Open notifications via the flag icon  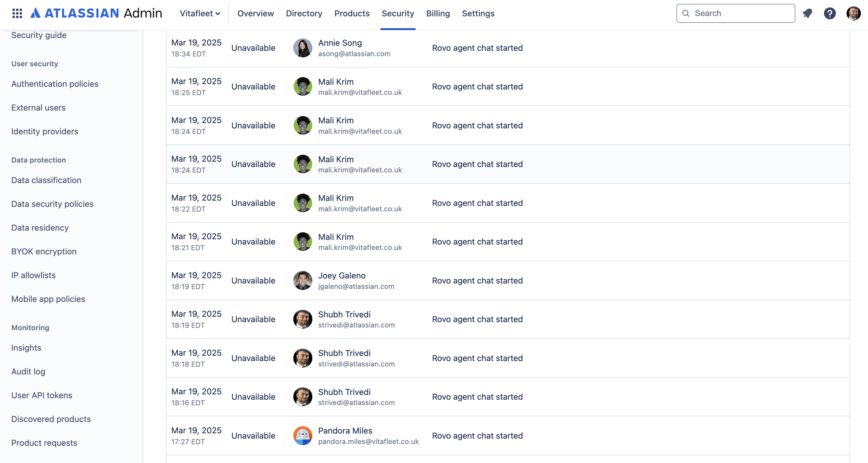point(808,13)
